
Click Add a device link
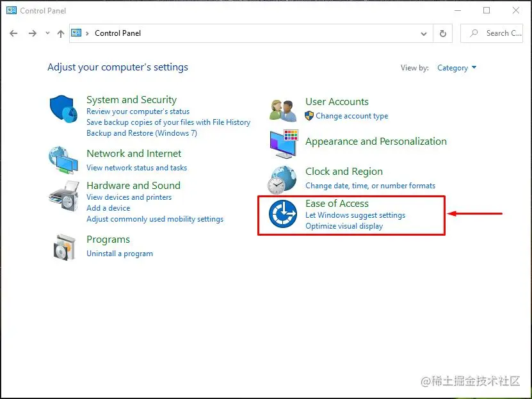(x=108, y=208)
